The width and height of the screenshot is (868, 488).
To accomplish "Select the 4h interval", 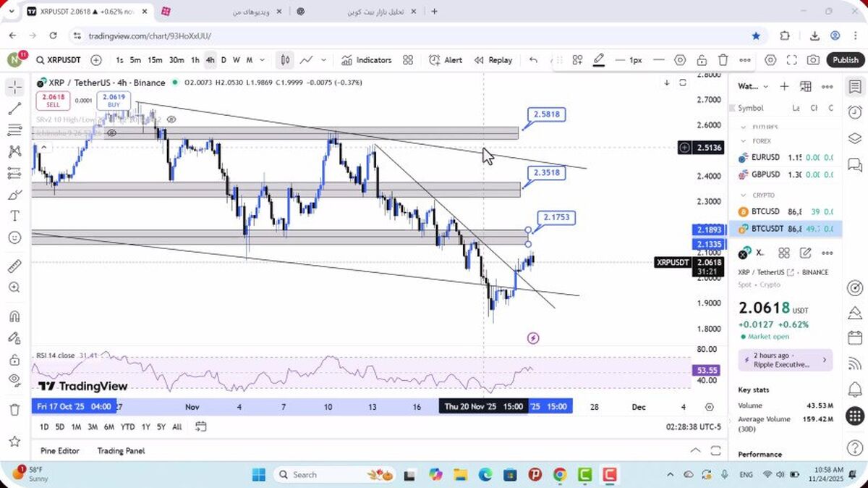I will (210, 60).
